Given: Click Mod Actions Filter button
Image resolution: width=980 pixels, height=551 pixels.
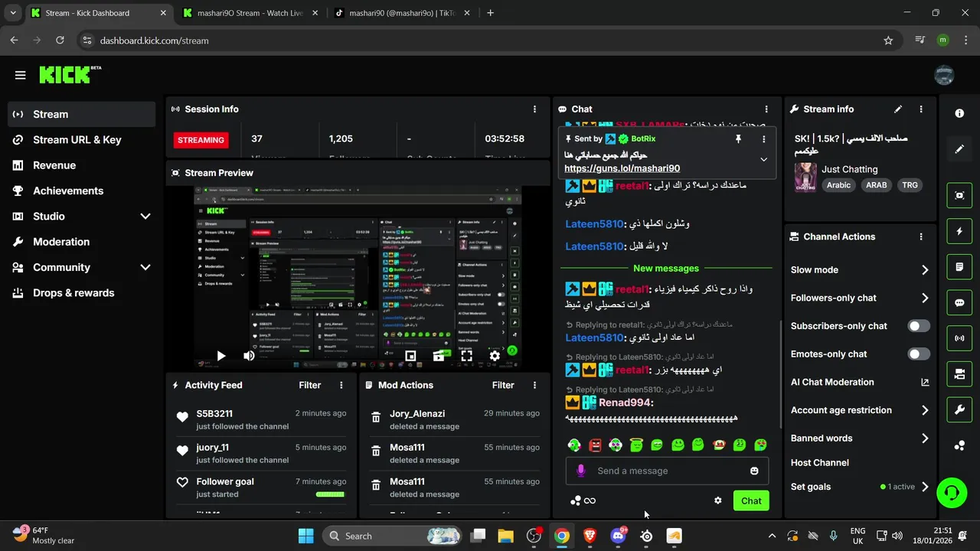Looking at the screenshot, I should click(503, 385).
